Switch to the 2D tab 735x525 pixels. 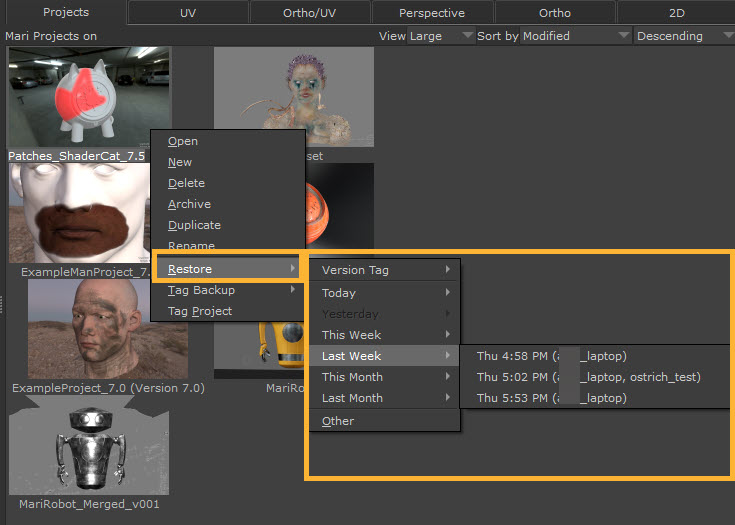pyautogui.click(x=675, y=13)
